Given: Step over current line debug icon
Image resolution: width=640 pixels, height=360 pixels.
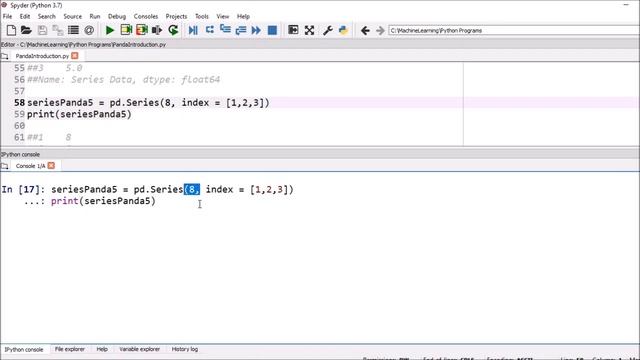Looking at the screenshot, I should [x=210, y=30].
